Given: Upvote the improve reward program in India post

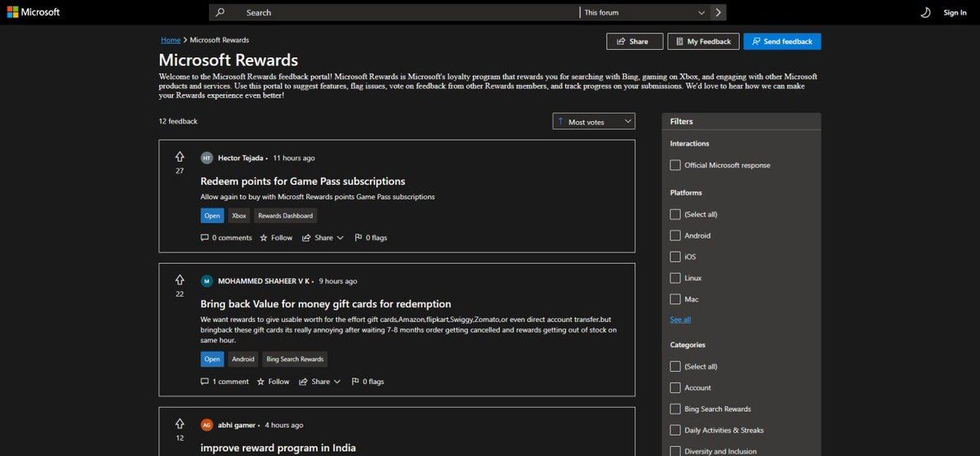Looking at the screenshot, I should 180,424.
